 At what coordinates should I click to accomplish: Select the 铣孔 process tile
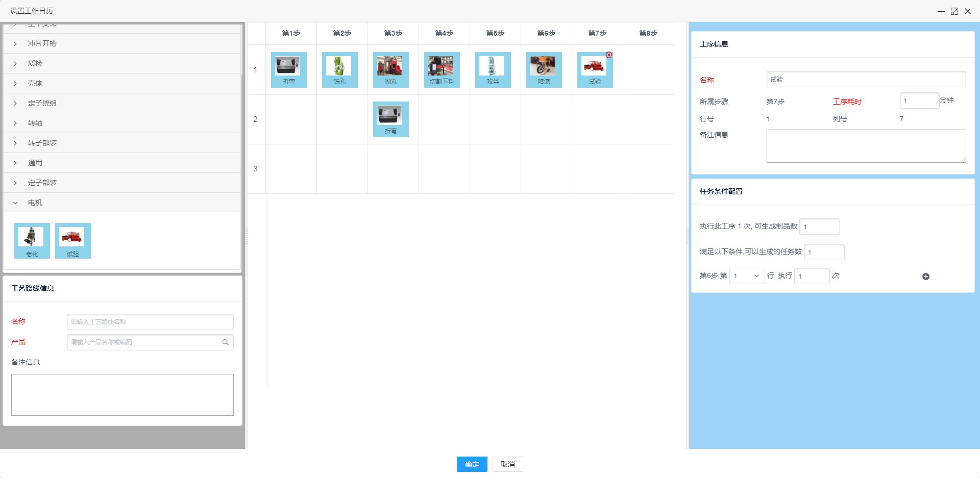(x=339, y=70)
